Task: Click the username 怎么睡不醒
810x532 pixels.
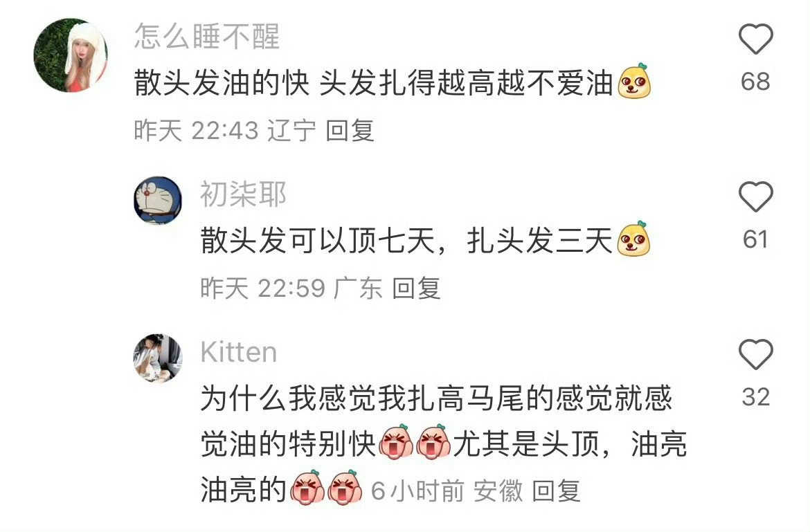Action: tap(207, 37)
